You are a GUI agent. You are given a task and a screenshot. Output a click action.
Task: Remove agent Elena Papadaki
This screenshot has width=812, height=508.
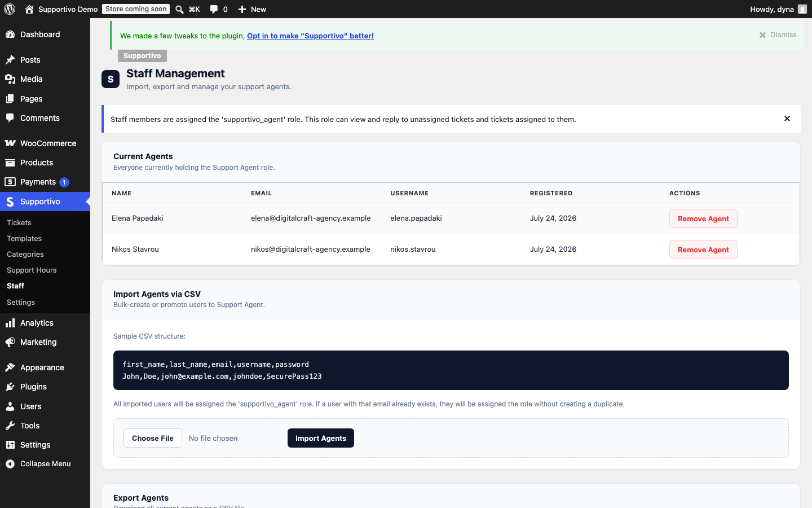pos(703,218)
